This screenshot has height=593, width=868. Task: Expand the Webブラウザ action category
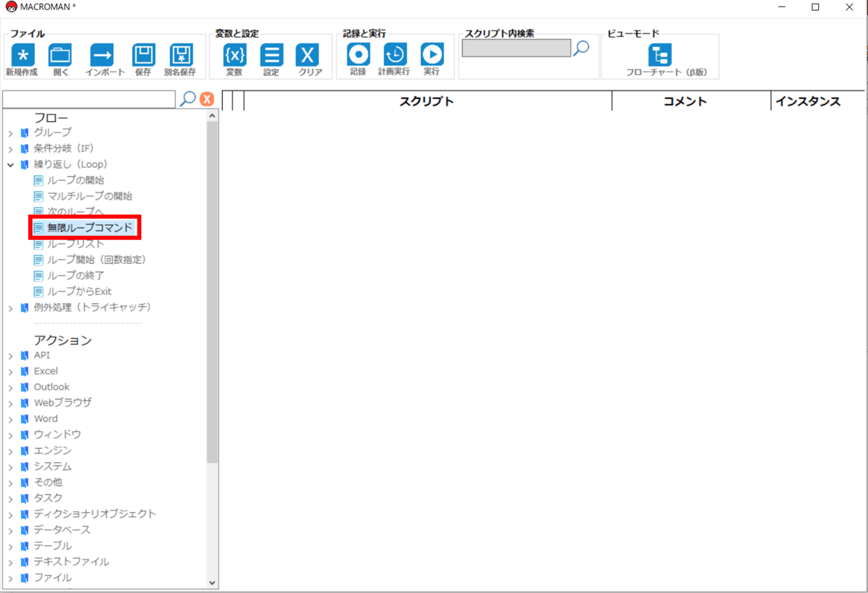pyautogui.click(x=11, y=404)
